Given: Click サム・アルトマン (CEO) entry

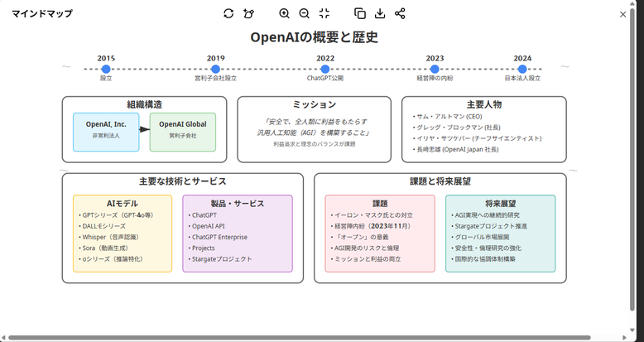Looking at the screenshot, I should [448, 116].
